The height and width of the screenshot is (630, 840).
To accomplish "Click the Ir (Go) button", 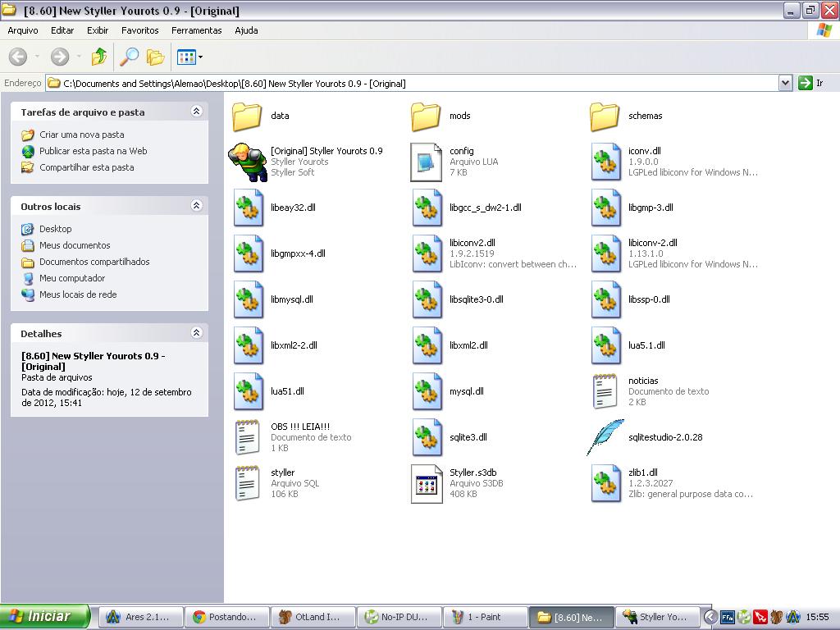I will [x=810, y=83].
